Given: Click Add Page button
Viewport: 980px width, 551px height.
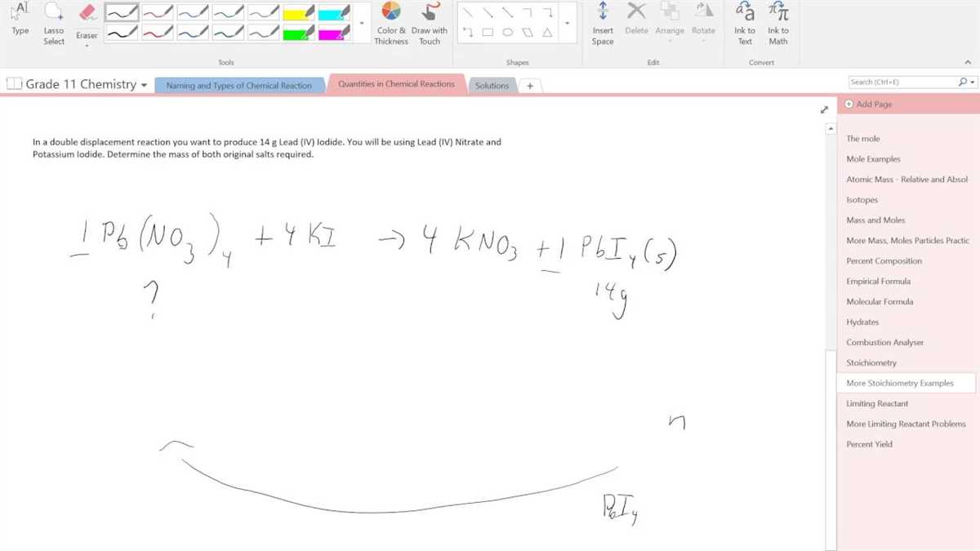Looking at the screenshot, I should click(868, 104).
